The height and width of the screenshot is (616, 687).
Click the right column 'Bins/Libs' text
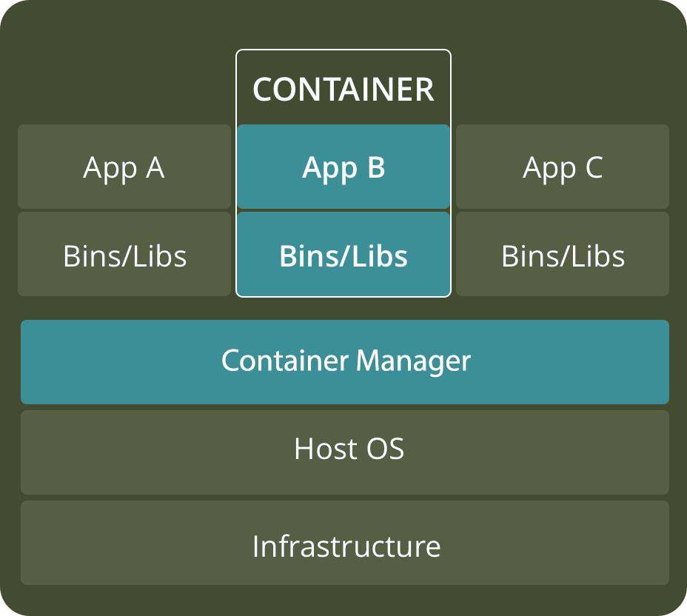tap(563, 256)
